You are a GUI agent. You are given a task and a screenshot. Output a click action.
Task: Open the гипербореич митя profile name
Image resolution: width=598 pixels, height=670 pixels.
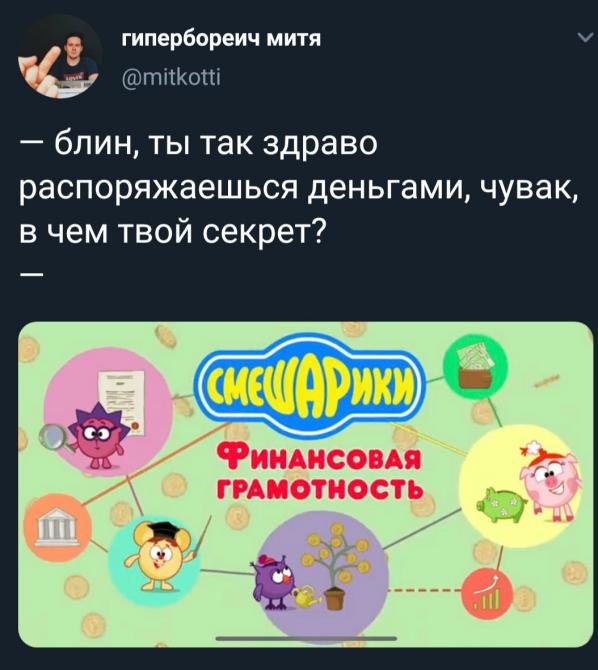[x=221, y=39]
